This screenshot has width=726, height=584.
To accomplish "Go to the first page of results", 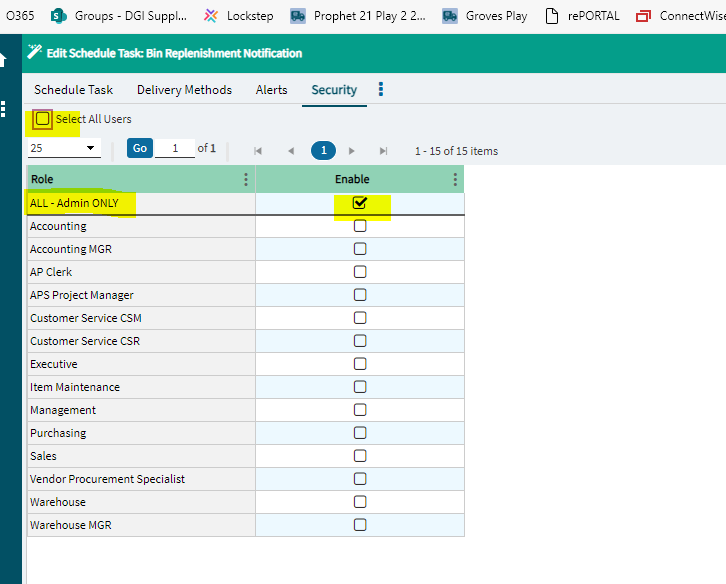I will coord(258,151).
